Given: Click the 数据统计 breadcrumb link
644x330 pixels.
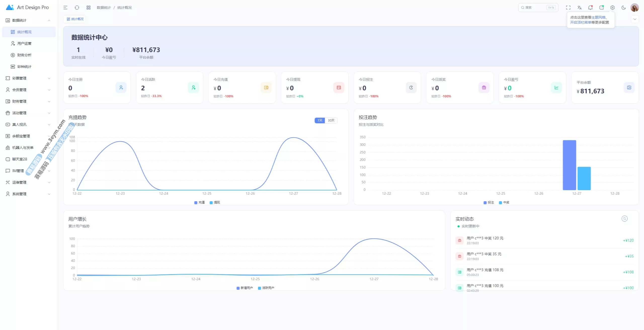Looking at the screenshot, I should pyautogui.click(x=104, y=8).
